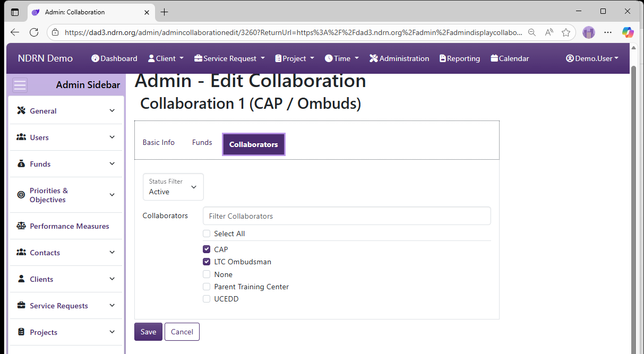This screenshot has height=354, width=644.
Task: Refresh the page with reload icon
Action: click(x=34, y=32)
